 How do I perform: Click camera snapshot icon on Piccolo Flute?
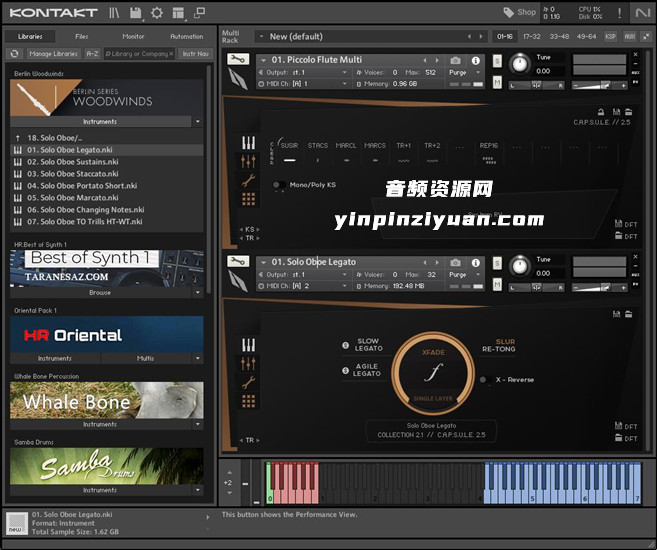point(456,61)
